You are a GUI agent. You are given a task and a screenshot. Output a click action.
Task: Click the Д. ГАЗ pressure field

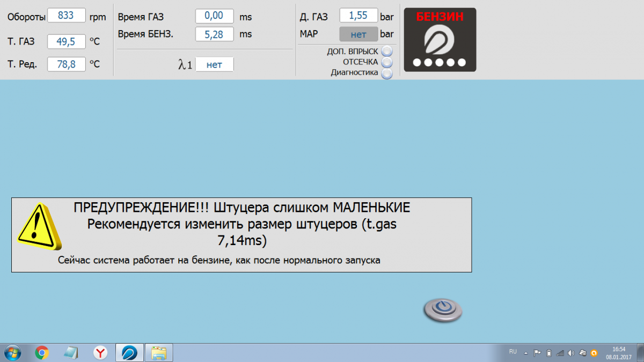pyautogui.click(x=358, y=16)
